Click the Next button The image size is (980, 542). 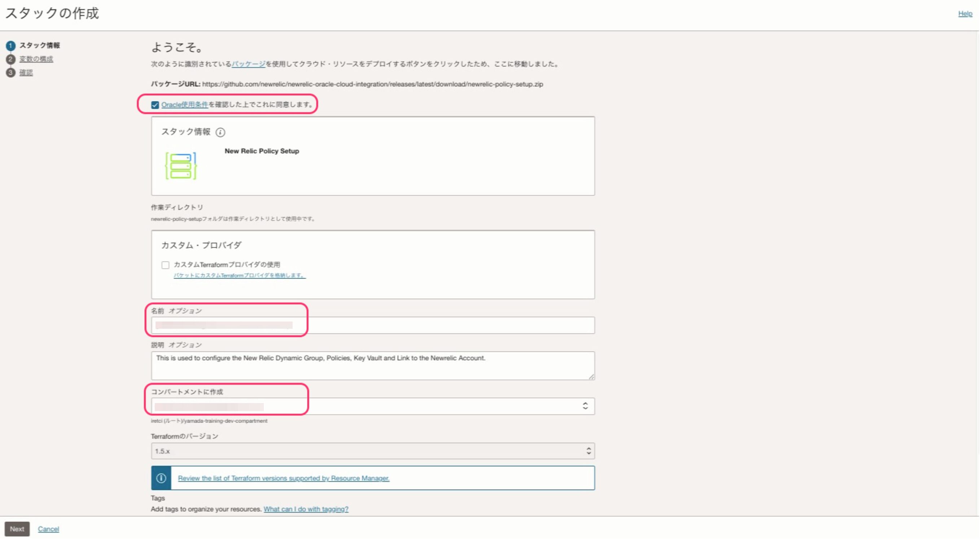pos(17,529)
